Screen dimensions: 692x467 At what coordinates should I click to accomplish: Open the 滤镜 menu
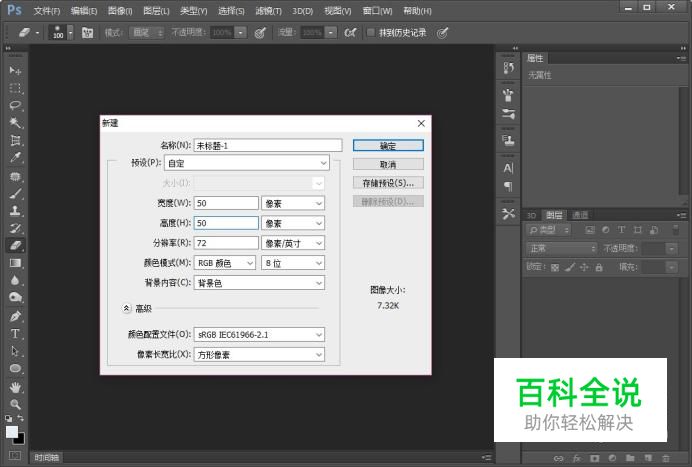coord(266,10)
